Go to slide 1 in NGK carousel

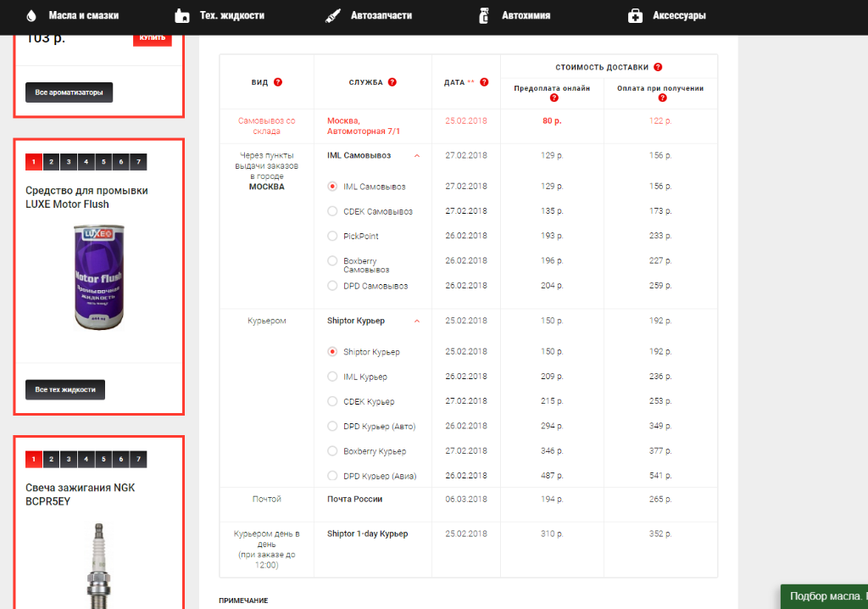(x=34, y=459)
